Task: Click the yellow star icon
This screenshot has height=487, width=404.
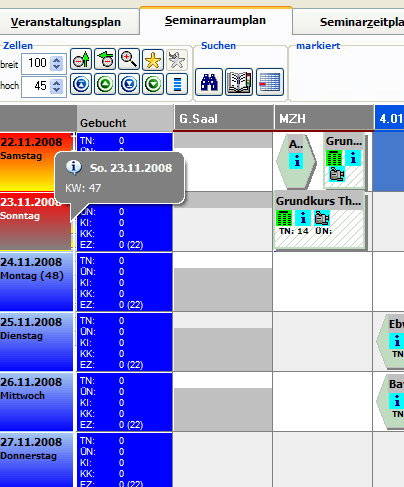Action: [153, 60]
